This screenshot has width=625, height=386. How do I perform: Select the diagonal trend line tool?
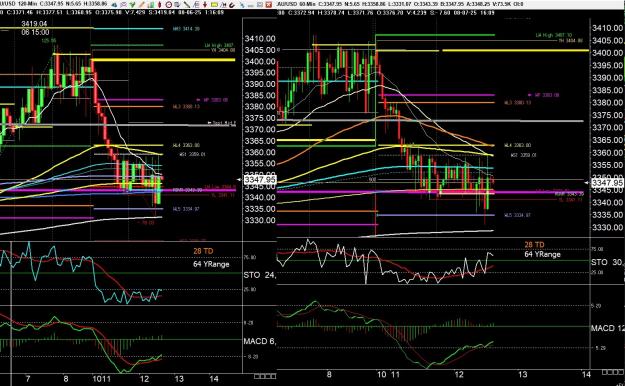[187, 5]
